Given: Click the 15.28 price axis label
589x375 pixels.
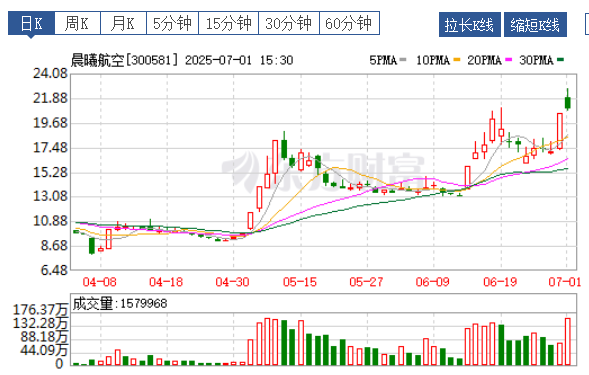Looking at the screenshot, I should pyautogui.click(x=50, y=173).
